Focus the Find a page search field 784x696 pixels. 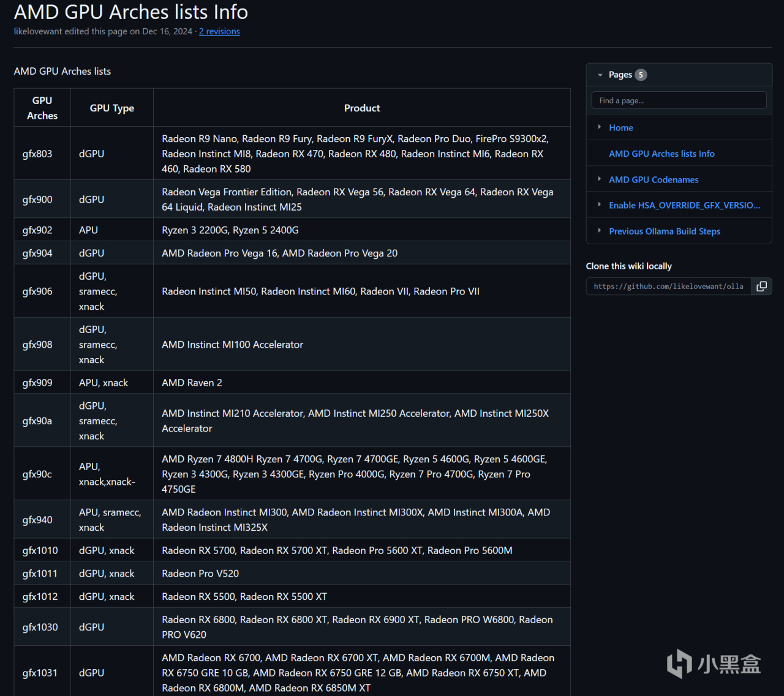679,100
